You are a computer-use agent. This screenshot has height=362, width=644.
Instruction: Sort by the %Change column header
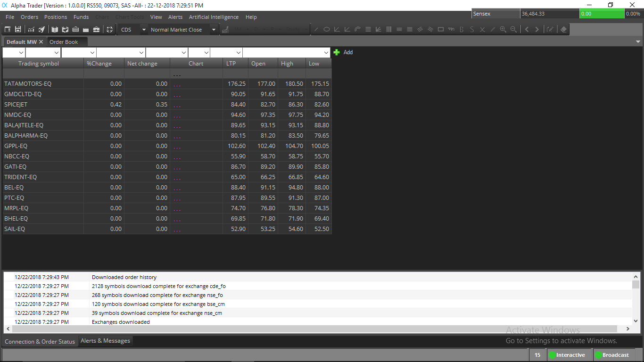99,64
